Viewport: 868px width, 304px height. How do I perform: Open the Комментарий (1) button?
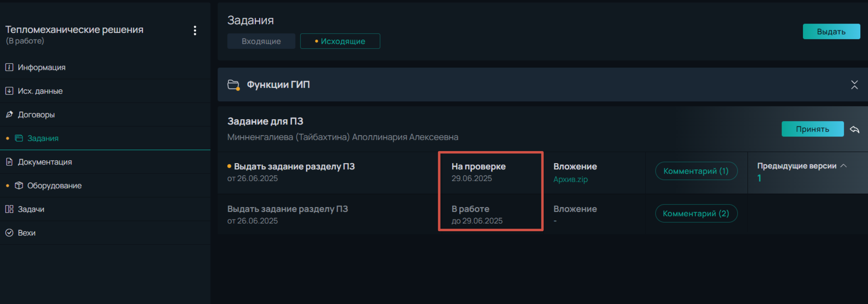(696, 171)
